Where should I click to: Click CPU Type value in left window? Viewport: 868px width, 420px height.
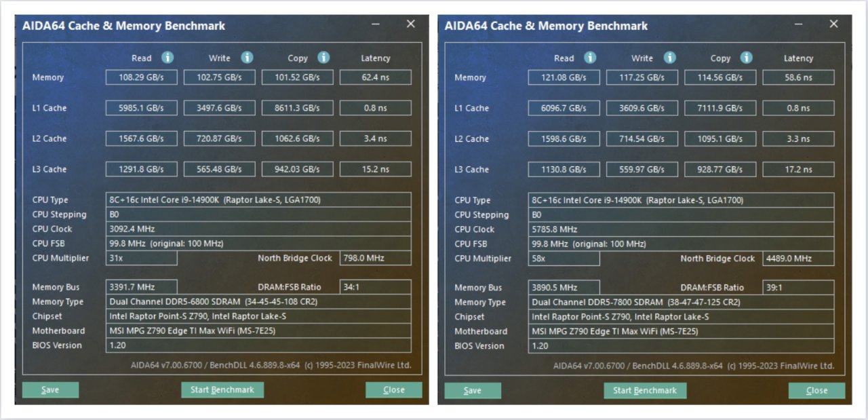[x=258, y=199]
